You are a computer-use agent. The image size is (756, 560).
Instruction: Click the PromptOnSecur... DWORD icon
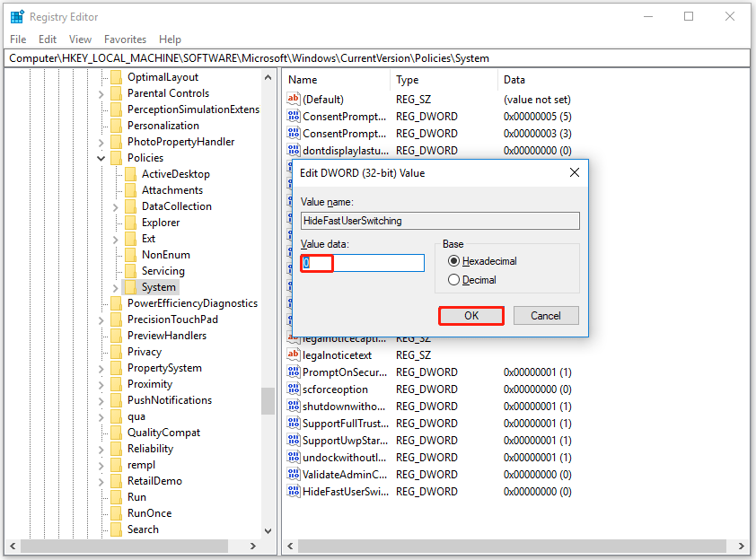pos(293,372)
